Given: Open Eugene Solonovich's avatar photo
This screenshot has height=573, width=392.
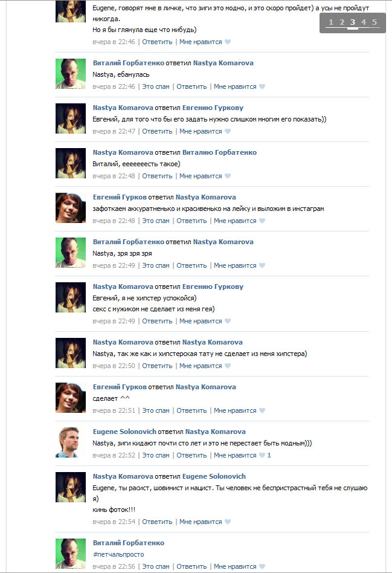Looking at the screenshot, I should (71, 442).
